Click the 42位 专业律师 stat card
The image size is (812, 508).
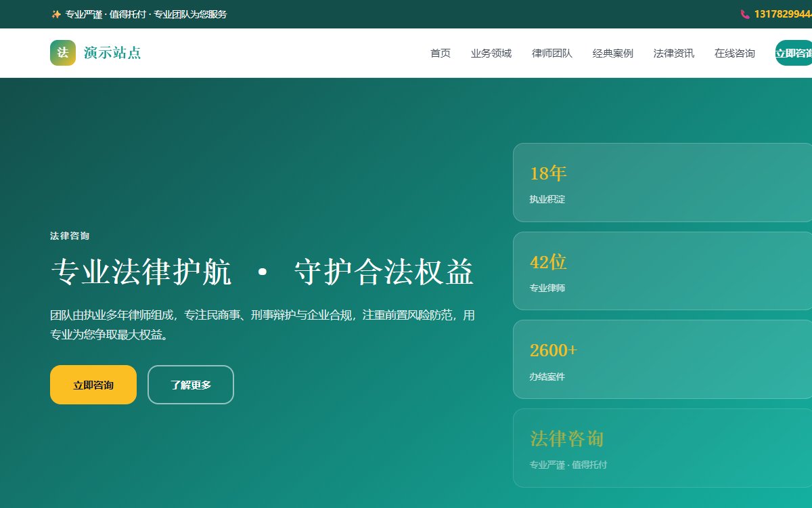(662, 271)
